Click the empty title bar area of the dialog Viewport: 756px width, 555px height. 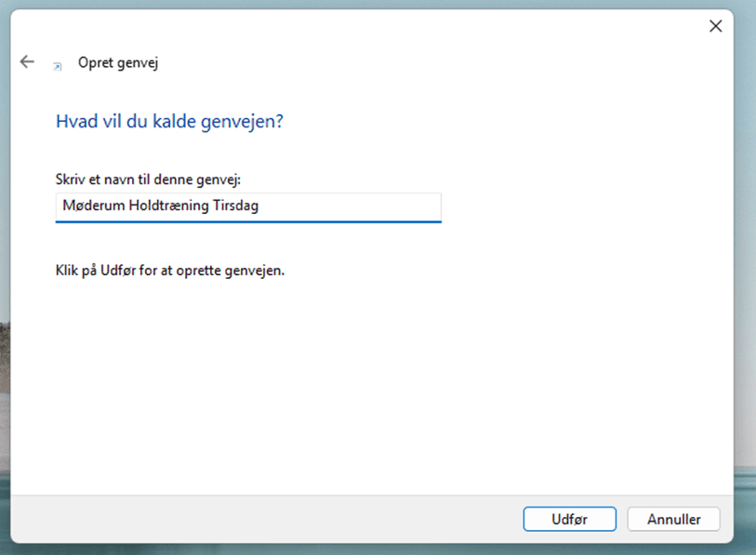(x=372, y=26)
